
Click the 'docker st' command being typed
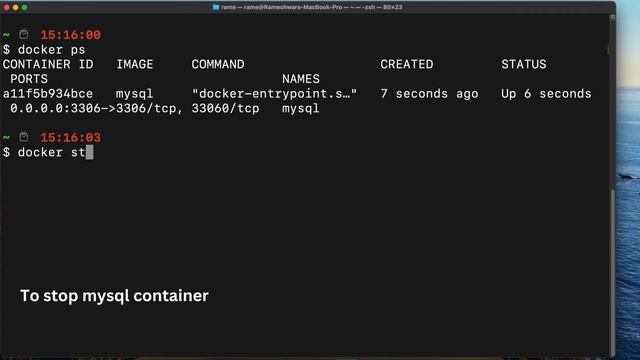(51, 152)
